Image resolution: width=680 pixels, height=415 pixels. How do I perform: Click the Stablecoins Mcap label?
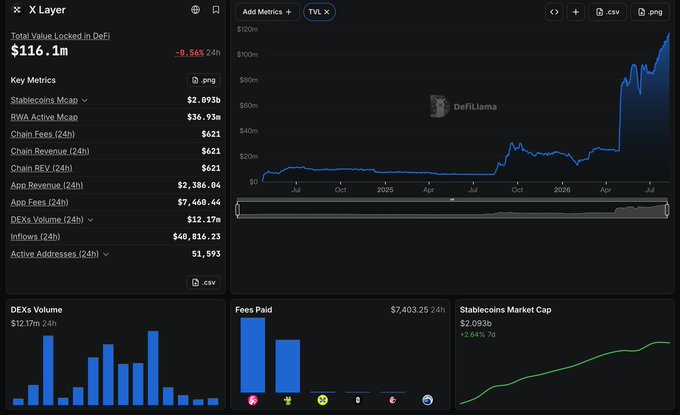coord(44,100)
